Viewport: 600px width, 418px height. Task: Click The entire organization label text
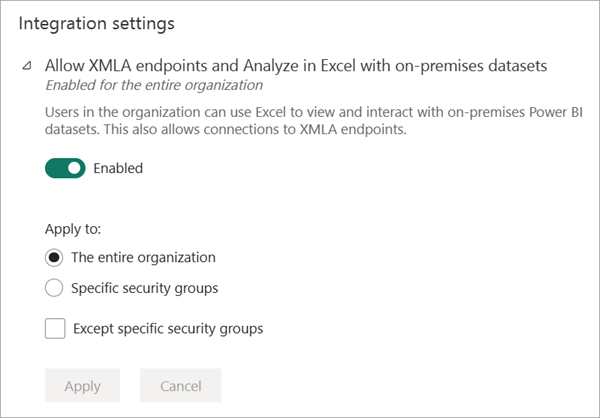(143, 258)
